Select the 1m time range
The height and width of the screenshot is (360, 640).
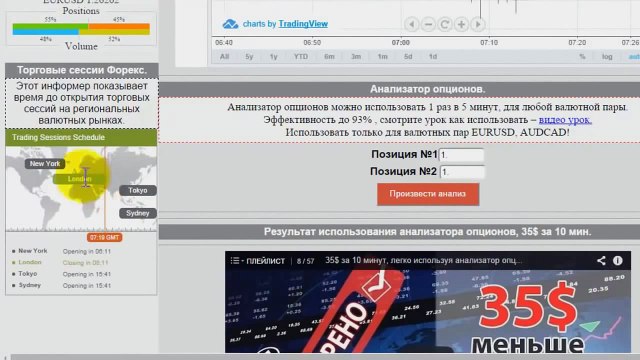[382, 57]
